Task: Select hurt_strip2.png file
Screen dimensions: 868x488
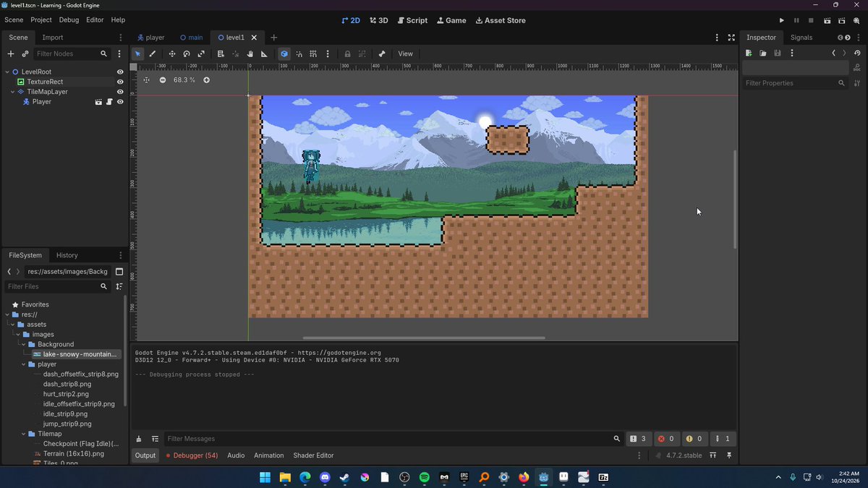Action: (66, 394)
